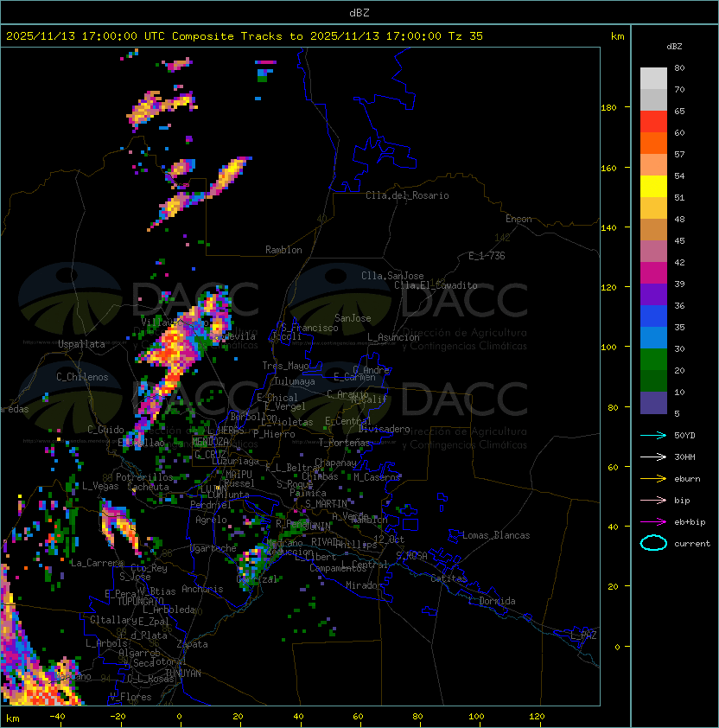Click the white 30HM arrow legend icon

coord(653,457)
